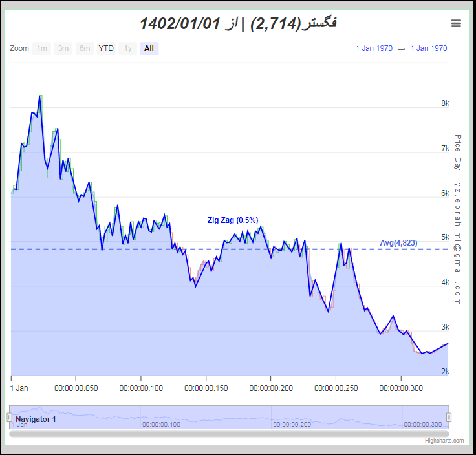The image size is (476, 455).
Task: Click the 5k y-axis label
Action: click(446, 237)
